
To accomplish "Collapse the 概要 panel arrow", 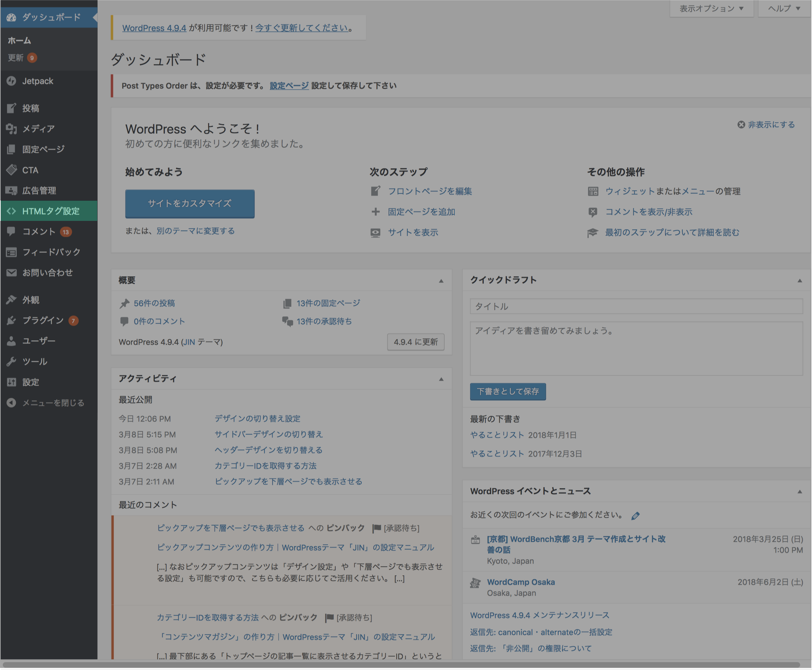I will (x=441, y=281).
